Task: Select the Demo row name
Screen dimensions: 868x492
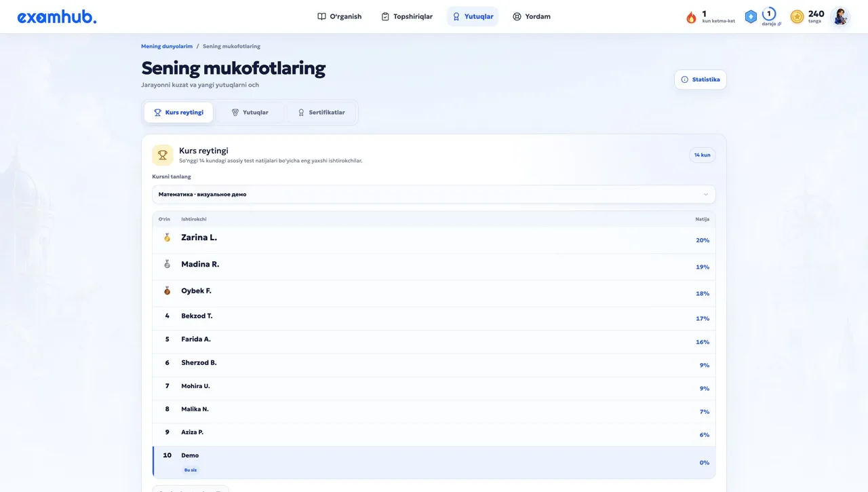Action: [x=190, y=455]
